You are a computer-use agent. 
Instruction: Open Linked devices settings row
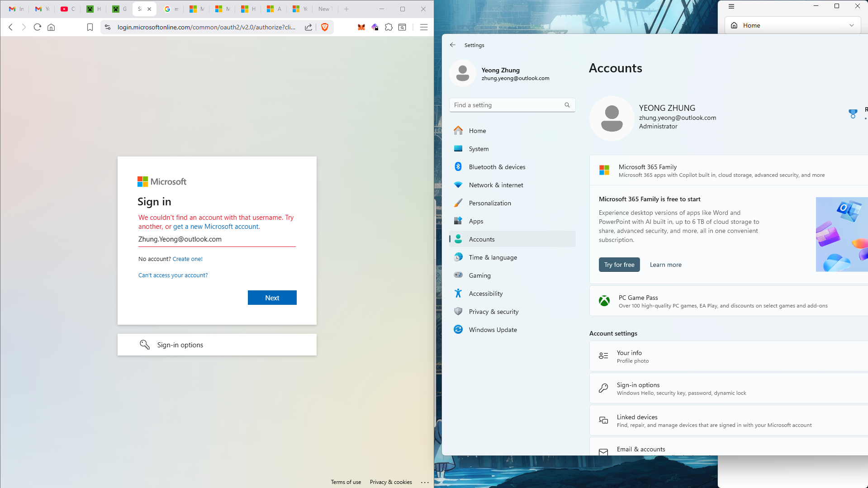pyautogui.click(x=729, y=421)
